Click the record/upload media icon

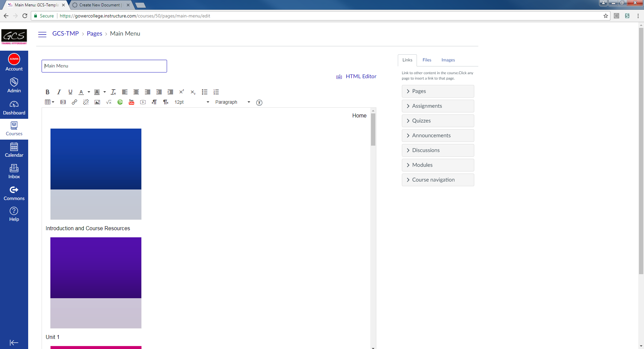click(143, 102)
